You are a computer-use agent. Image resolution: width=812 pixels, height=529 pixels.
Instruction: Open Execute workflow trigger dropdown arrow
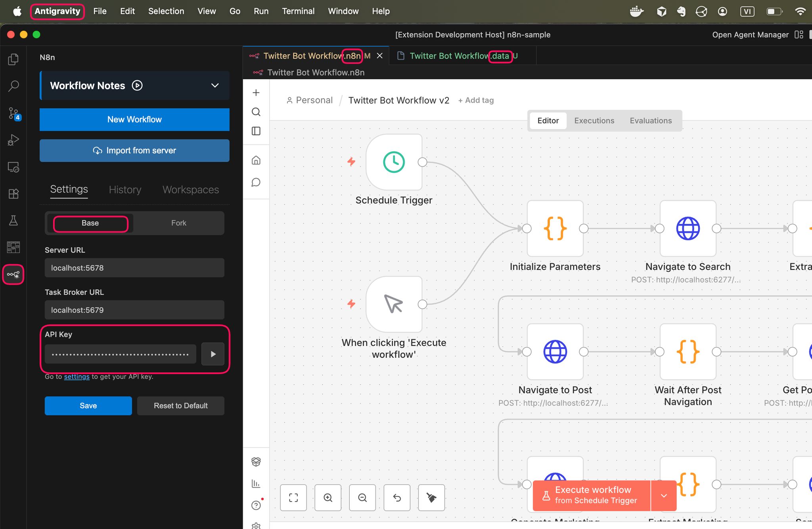click(x=664, y=496)
